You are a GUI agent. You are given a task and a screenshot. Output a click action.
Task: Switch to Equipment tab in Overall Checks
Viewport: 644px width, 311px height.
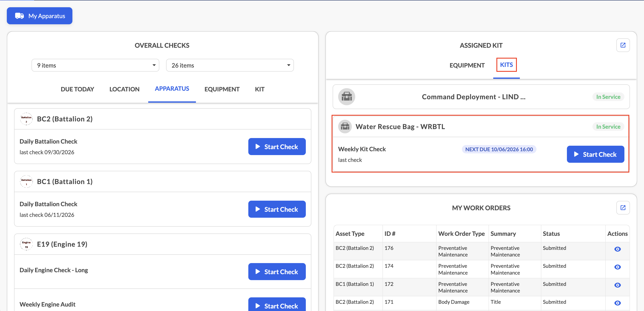222,89
